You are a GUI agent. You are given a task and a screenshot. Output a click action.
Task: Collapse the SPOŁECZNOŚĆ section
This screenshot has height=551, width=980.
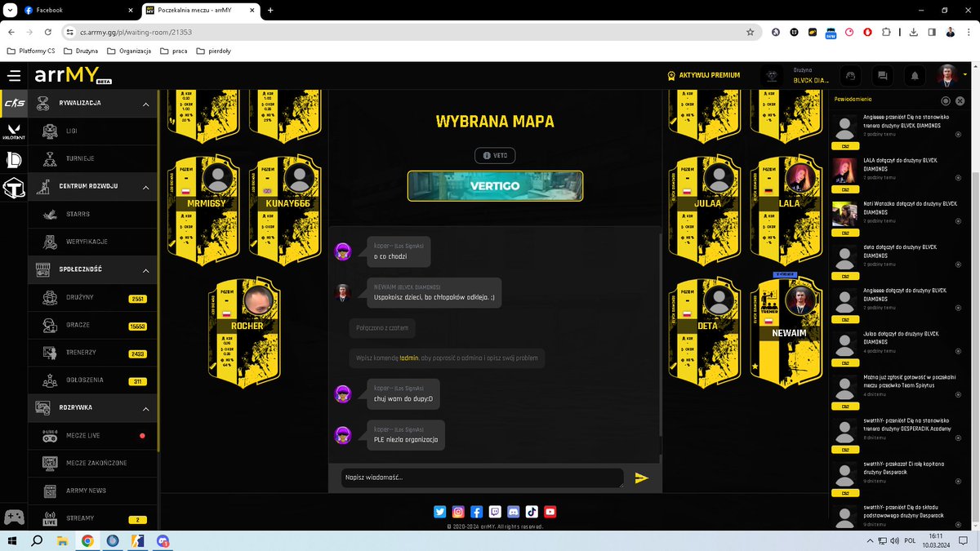145,269
